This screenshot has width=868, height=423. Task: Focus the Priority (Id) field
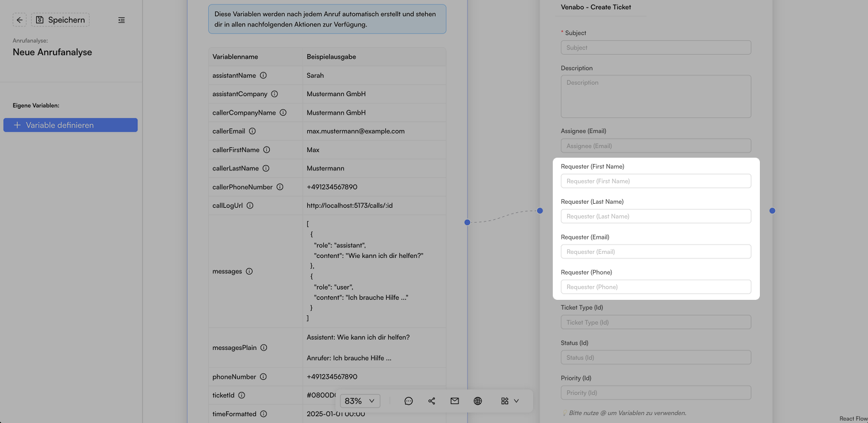coord(656,392)
